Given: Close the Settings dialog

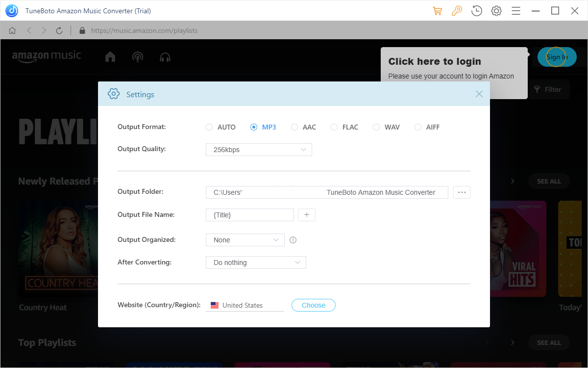Looking at the screenshot, I should pyautogui.click(x=479, y=94).
